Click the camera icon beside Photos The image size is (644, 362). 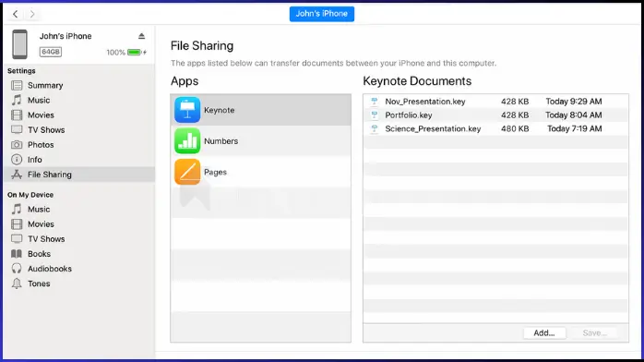17,145
